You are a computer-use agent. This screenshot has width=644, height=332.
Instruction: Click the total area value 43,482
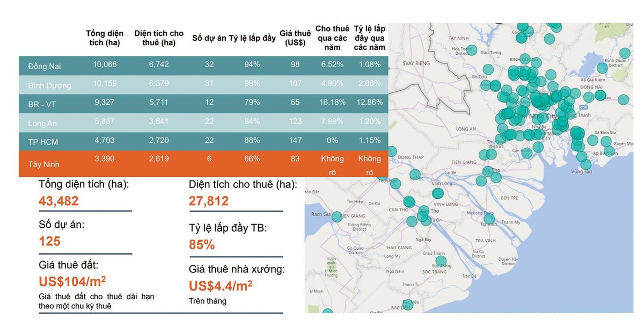[58, 201]
